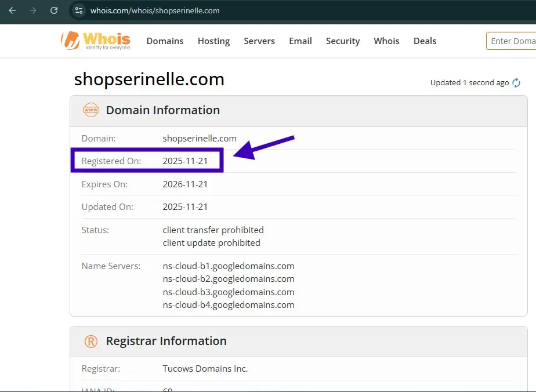Open the Domains menu
The width and height of the screenshot is (536, 392).
[165, 41]
